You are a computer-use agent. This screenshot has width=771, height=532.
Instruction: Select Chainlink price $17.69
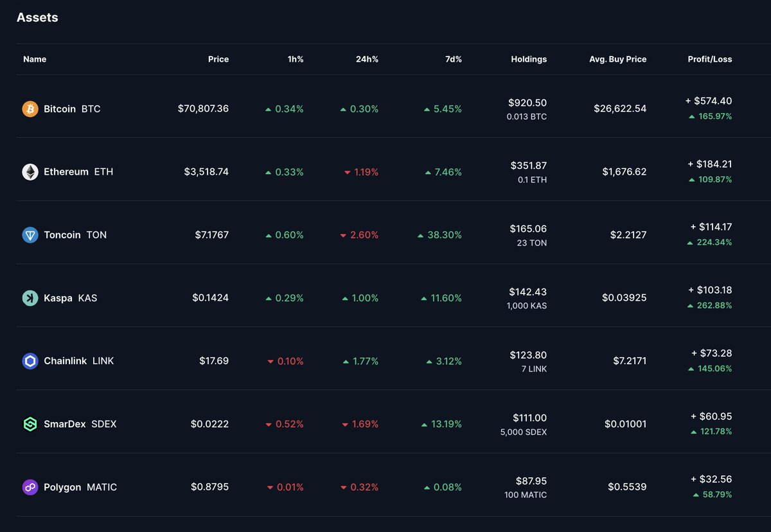pyautogui.click(x=214, y=361)
